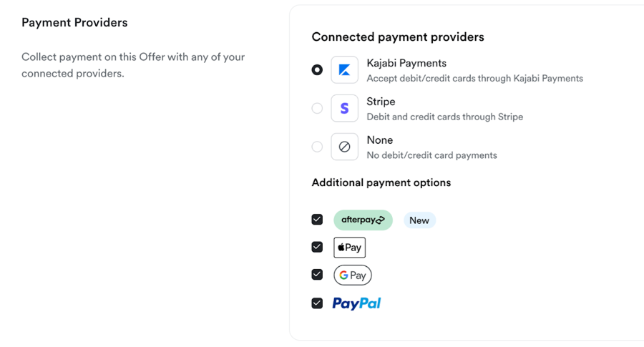Screen dimensions: 644x347
Task: Click the Google Pay logo
Action: point(353,275)
